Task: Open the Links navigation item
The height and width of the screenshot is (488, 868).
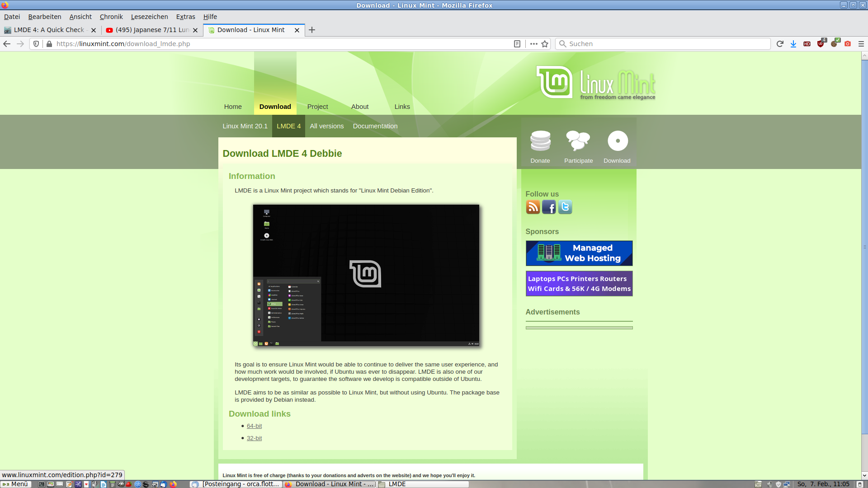Action: click(402, 107)
